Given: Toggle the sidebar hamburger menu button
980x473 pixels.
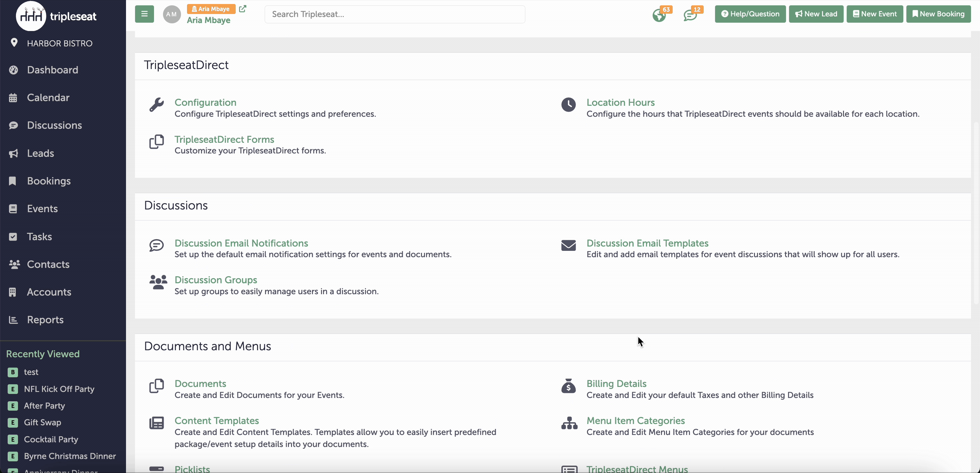Looking at the screenshot, I should [x=144, y=14].
